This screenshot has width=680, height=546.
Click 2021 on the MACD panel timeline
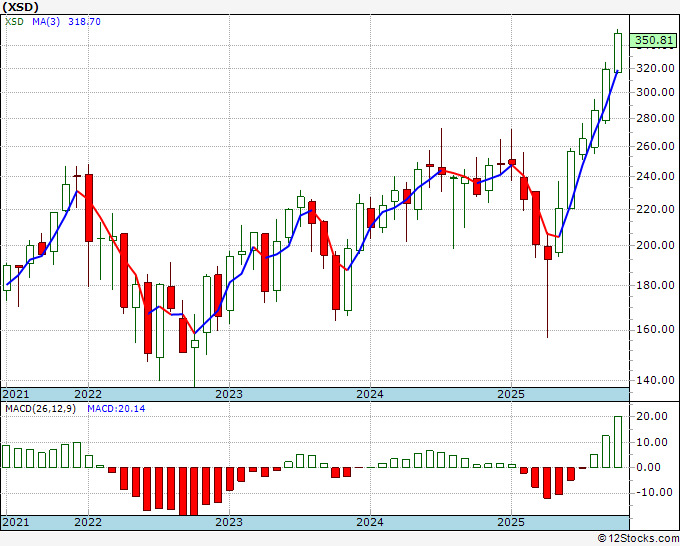coord(16,522)
